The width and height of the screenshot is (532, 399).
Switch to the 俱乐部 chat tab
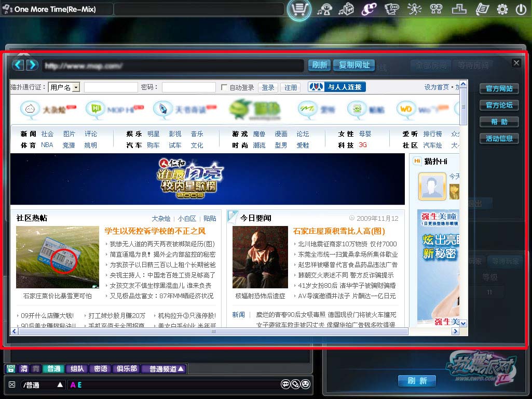127,368
